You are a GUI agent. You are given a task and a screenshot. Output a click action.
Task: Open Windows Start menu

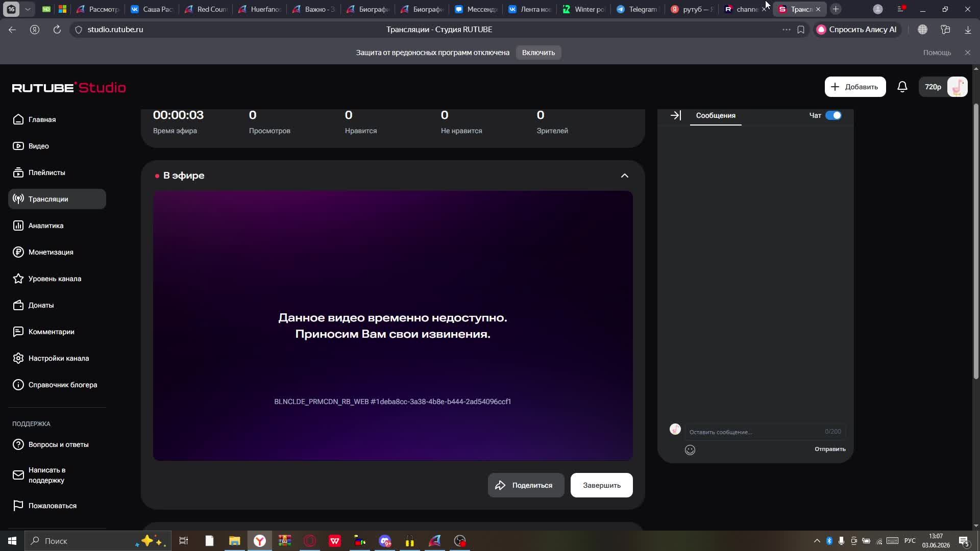point(12,541)
